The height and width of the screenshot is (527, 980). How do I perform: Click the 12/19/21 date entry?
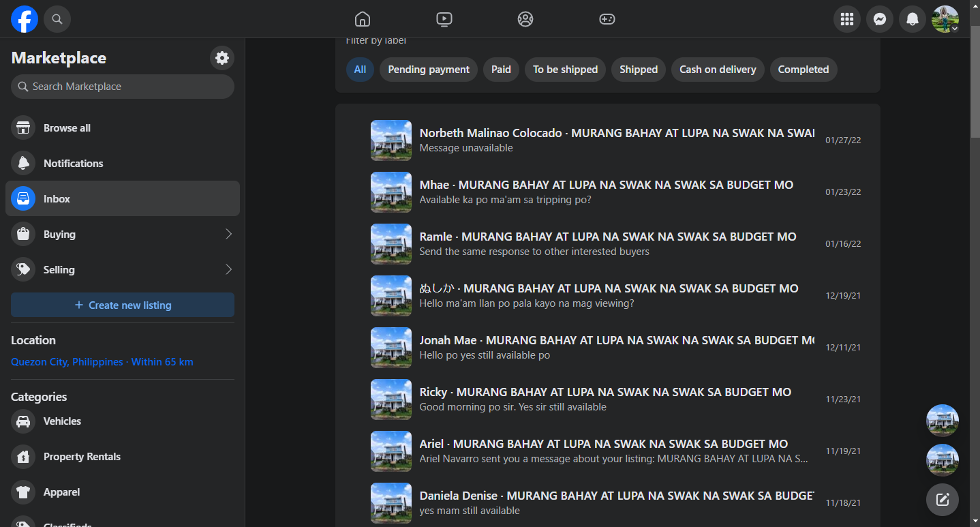tap(843, 296)
